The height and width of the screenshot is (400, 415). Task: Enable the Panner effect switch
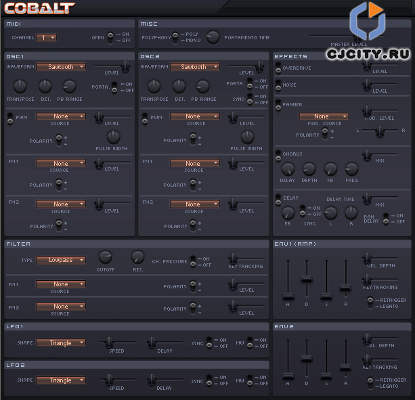tap(278, 105)
